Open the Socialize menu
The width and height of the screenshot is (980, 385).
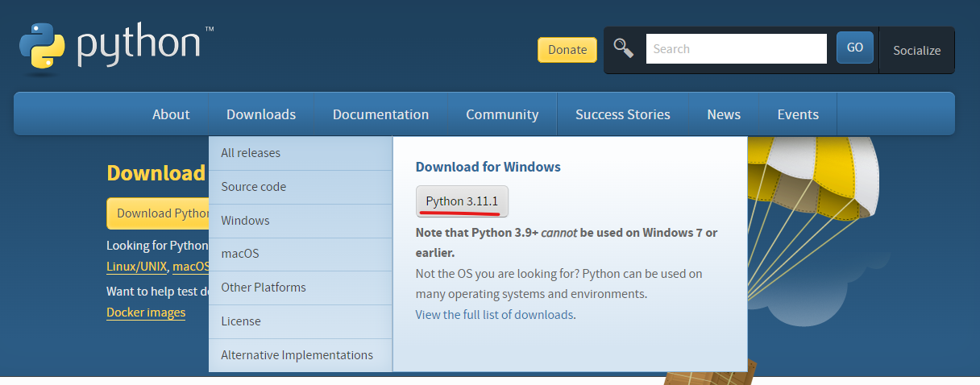(x=917, y=50)
